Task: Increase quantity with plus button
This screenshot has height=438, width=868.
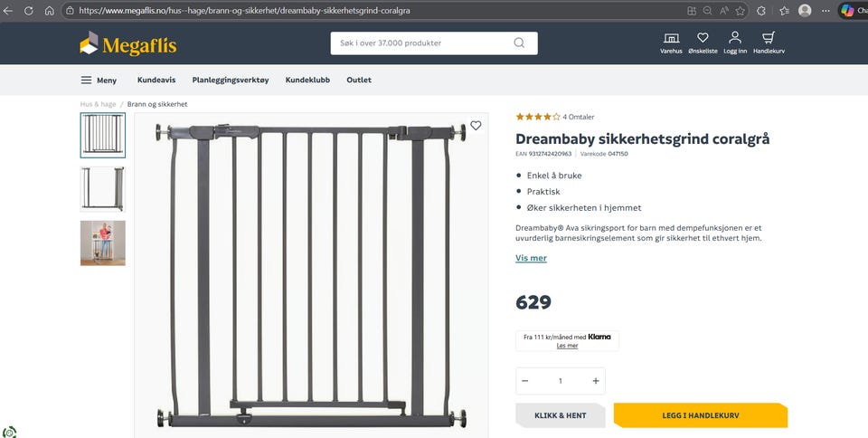Action: [x=596, y=381]
